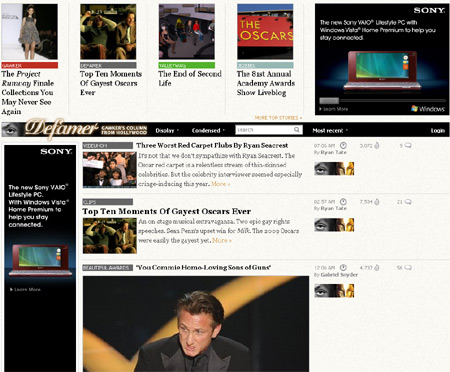The width and height of the screenshot is (450, 372).
Task: Click the CLIPS tag label
Action: click(107, 202)
